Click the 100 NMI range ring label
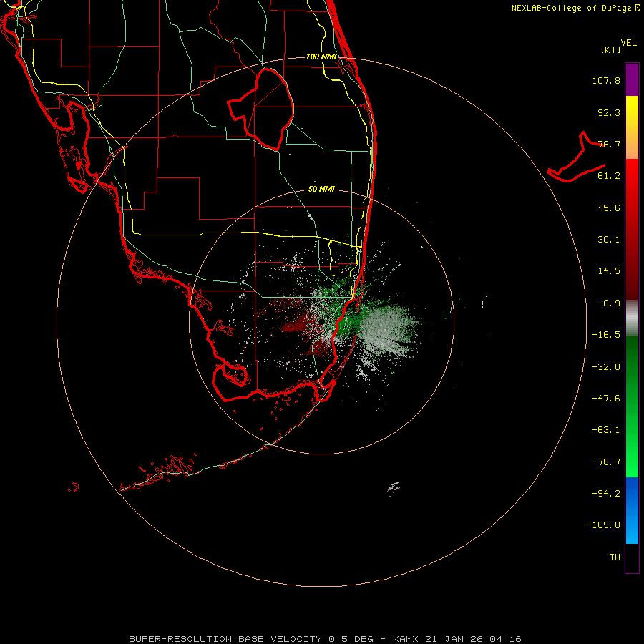This screenshot has width=644, height=644. (321, 57)
